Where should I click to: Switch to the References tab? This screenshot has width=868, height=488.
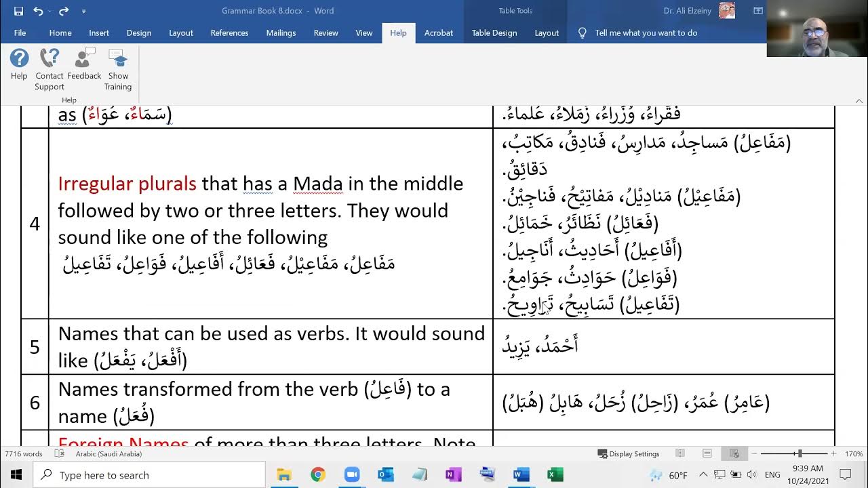(x=229, y=33)
